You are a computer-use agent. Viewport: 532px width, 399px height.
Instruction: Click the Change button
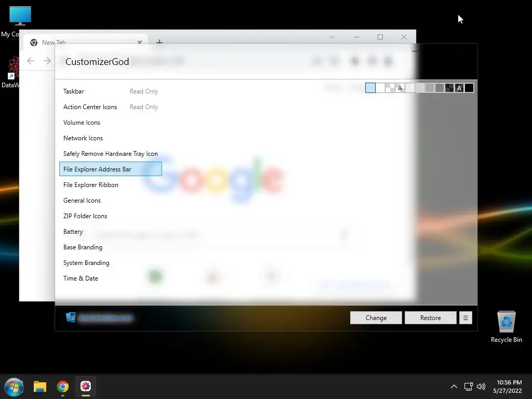(376, 318)
